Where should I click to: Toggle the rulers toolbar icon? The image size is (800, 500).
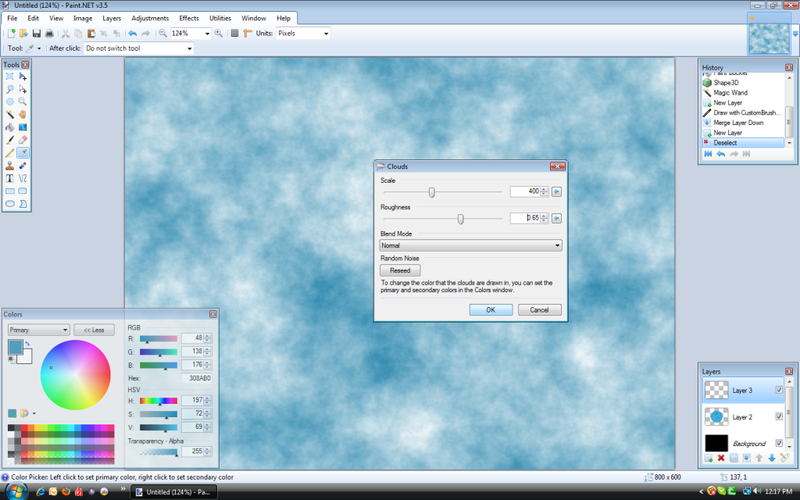coord(247,33)
